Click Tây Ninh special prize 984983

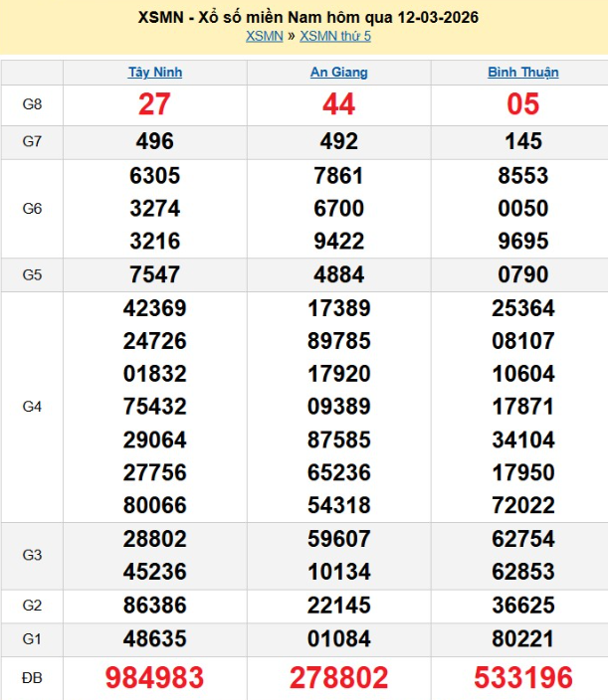tap(155, 678)
